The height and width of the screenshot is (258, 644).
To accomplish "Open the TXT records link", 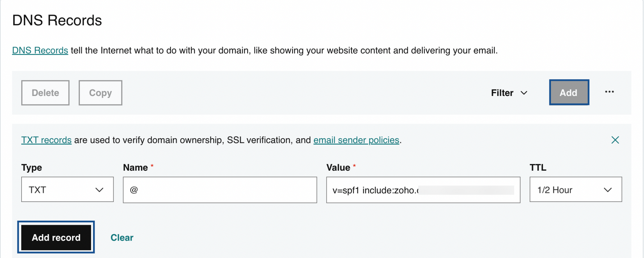I will pyautogui.click(x=46, y=140).
